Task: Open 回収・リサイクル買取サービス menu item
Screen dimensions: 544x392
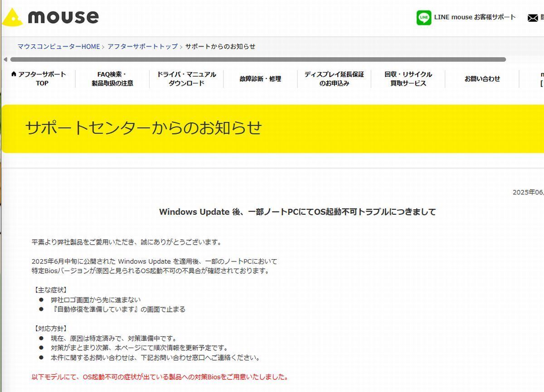Action: click(408, 78)
